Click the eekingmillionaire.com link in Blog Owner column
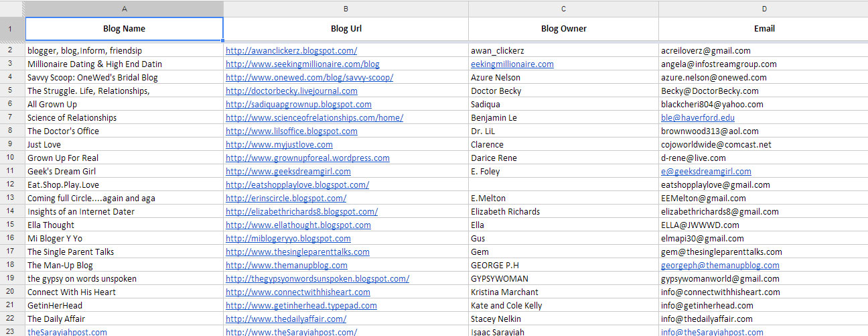Screen dimensions: 868x336 512,64
